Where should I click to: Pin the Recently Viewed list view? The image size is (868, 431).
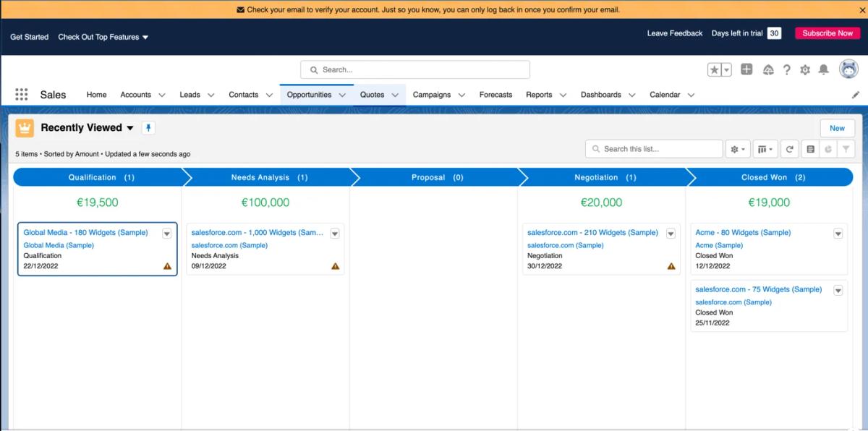pos(148,127)
